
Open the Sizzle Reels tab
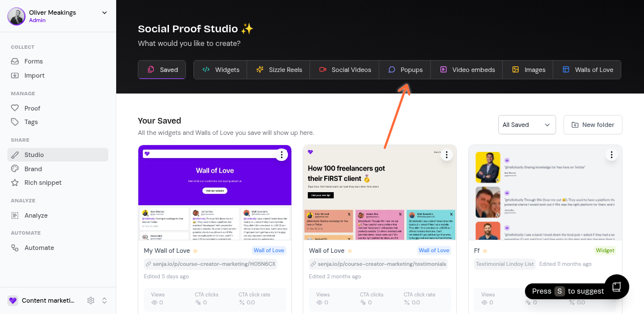(x=278, y=70)
